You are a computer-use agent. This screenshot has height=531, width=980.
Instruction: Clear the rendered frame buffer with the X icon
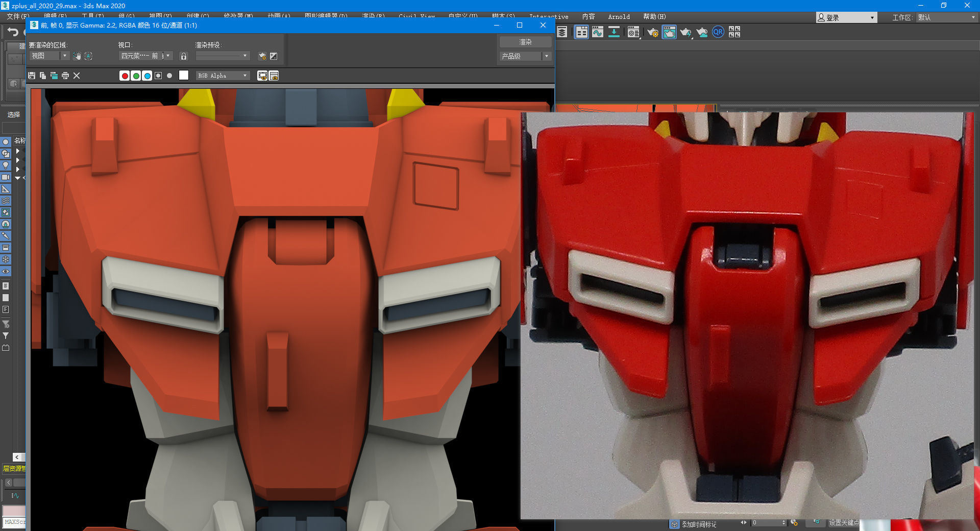coord(77,75)
